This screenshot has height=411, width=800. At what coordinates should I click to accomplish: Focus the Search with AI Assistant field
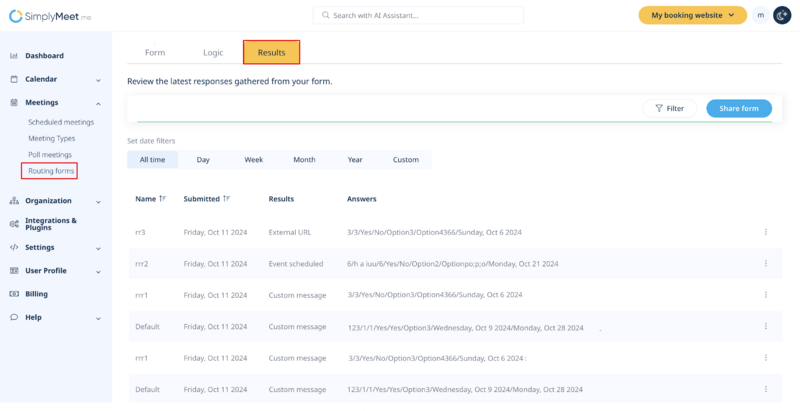click(x=418, y=15)
